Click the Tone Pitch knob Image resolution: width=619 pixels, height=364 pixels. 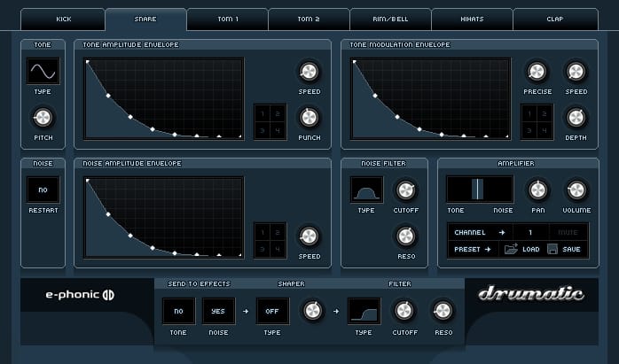(43, 117)
